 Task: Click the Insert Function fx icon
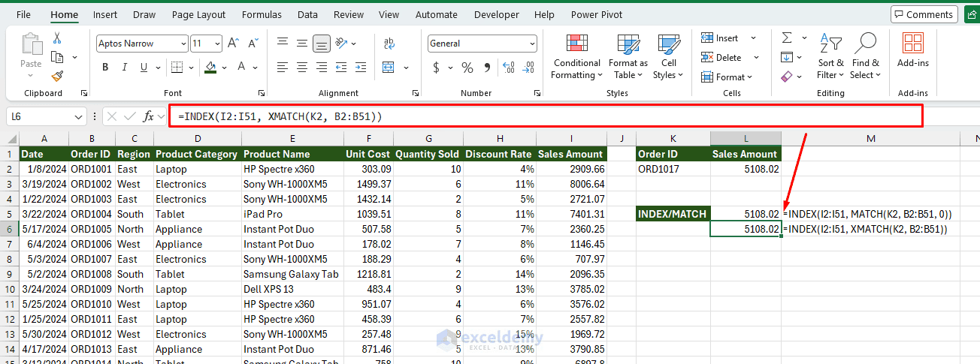pyautogui.click(x=149, y=116)
